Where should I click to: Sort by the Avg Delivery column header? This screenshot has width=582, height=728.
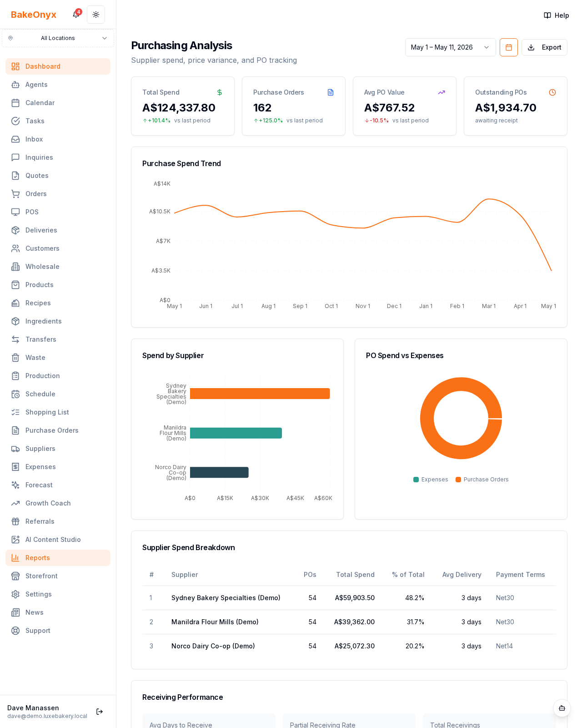click(x=462, y=575)
